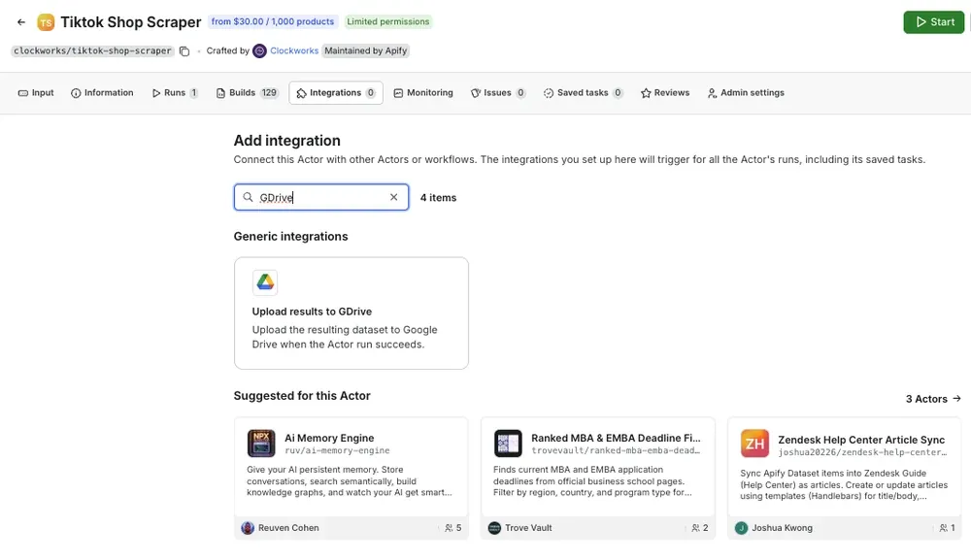This screenshot has width=971, height=560.
Task: Open the Runs tab
Action: 175,93
